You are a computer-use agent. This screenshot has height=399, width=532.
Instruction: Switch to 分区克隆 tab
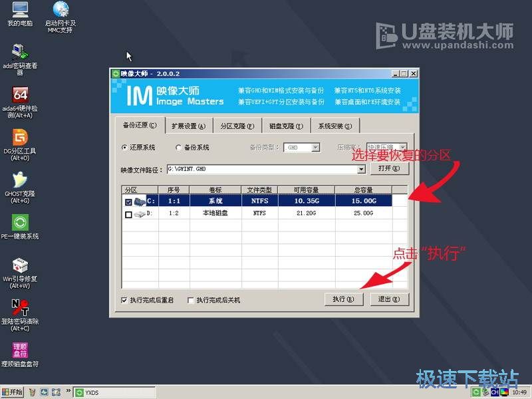pyautogui.click(x=237, y=126)
